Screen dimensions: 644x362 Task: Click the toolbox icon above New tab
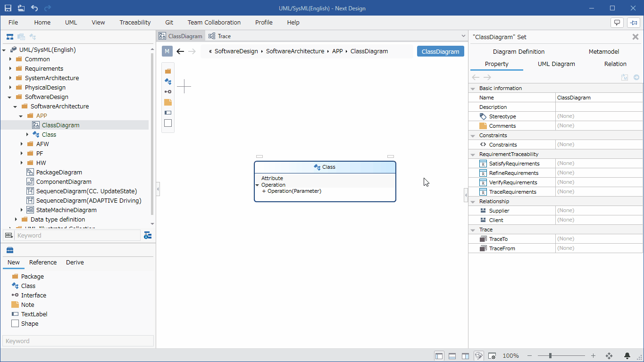click(10, 250)
